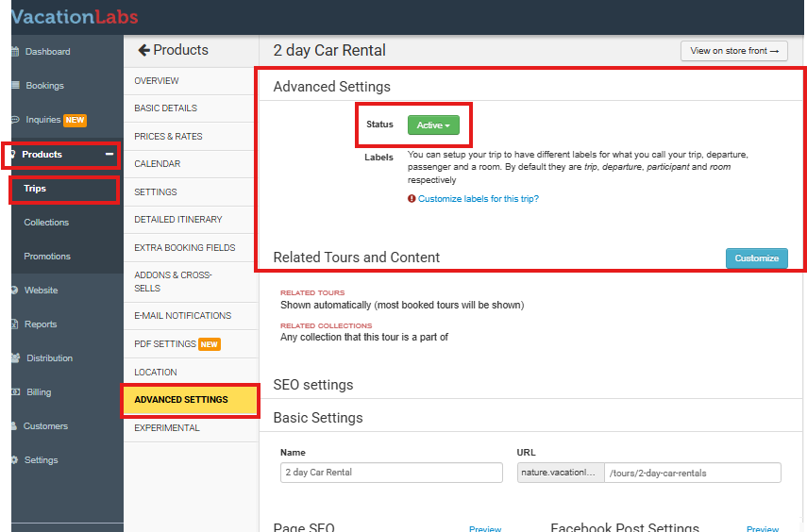Click the URL slug input field
Image resolution: width=807 pixels, height=532 pixels.
point(692,473)
